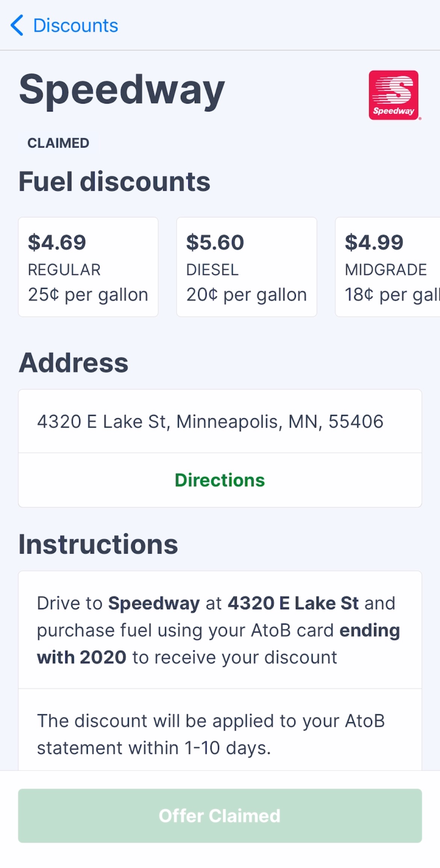Tap the back chevron arrow icon
440x868 pixels.
click(17, 26)
